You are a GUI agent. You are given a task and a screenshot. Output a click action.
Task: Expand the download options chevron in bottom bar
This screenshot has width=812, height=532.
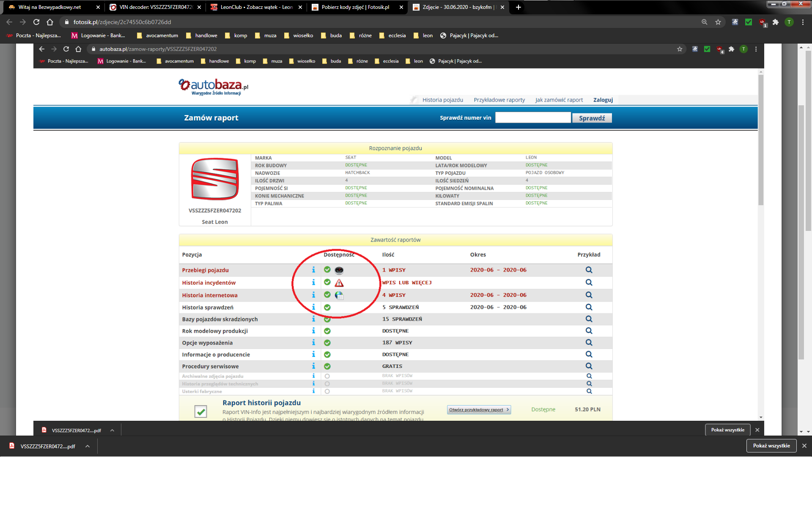pyautogui.click(x=88, y=446)
